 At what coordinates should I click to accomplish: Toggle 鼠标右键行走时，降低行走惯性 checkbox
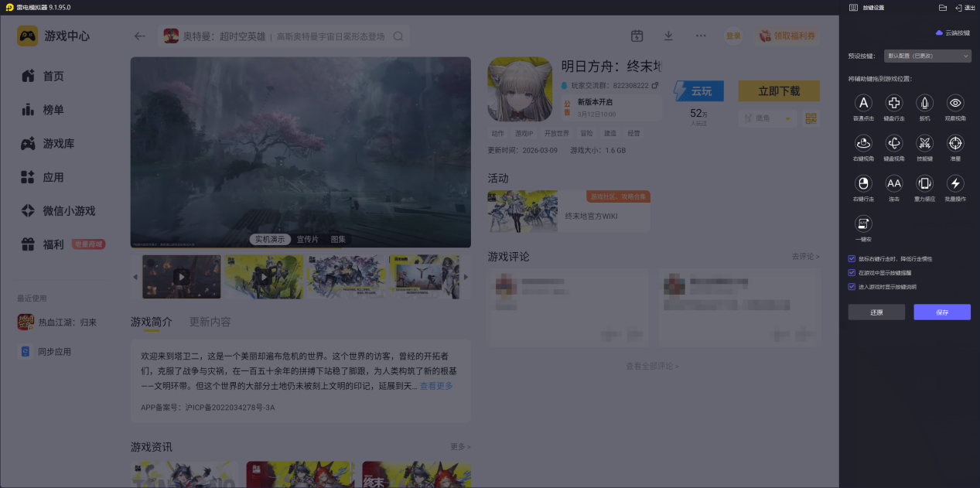pos(852,259)
